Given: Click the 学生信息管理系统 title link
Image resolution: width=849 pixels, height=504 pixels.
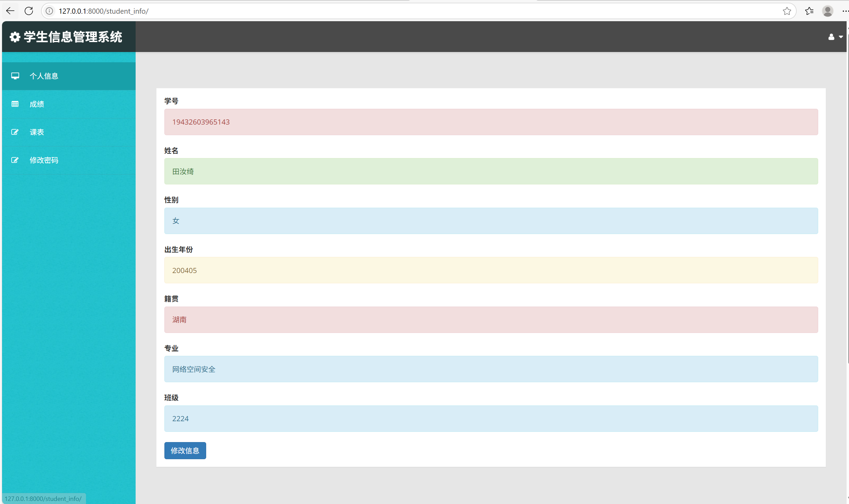Looking at the screenshot, I should click(73, 37).
